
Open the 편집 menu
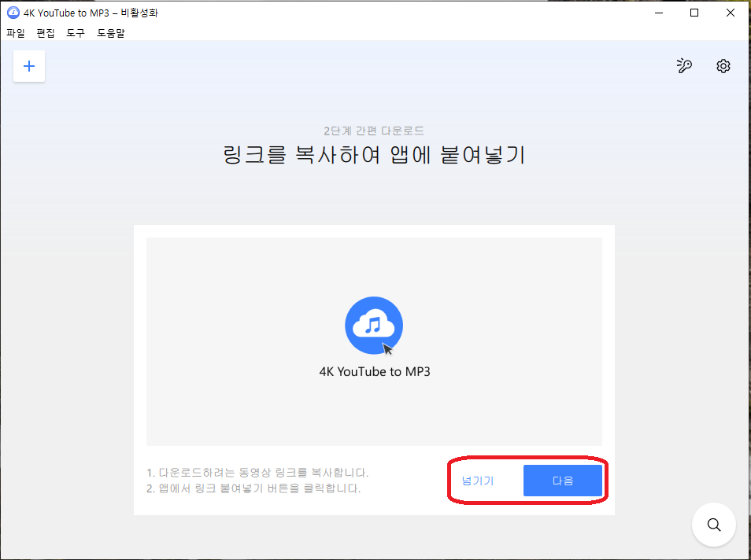46,33
